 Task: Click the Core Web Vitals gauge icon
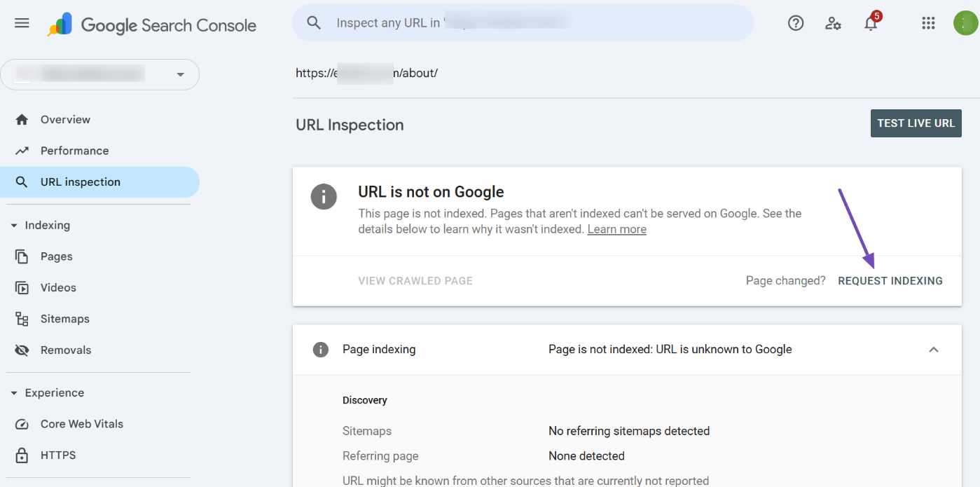tap(22, 424)
